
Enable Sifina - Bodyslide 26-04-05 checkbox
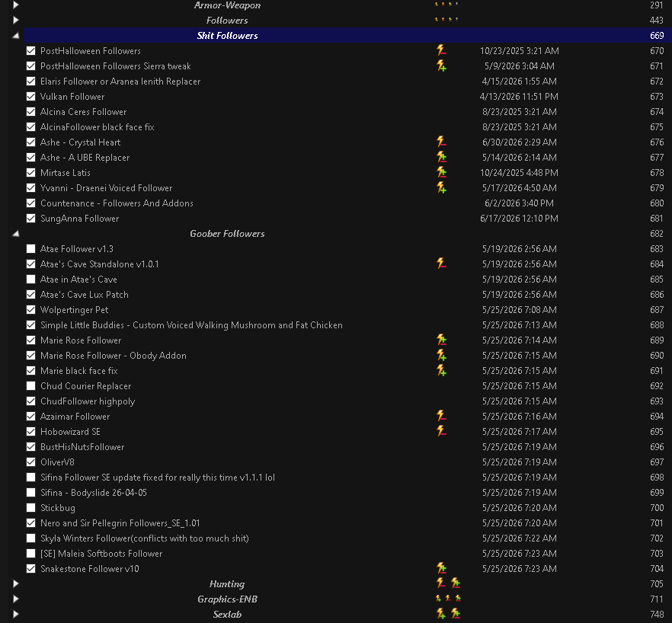(x=30, y=493)
